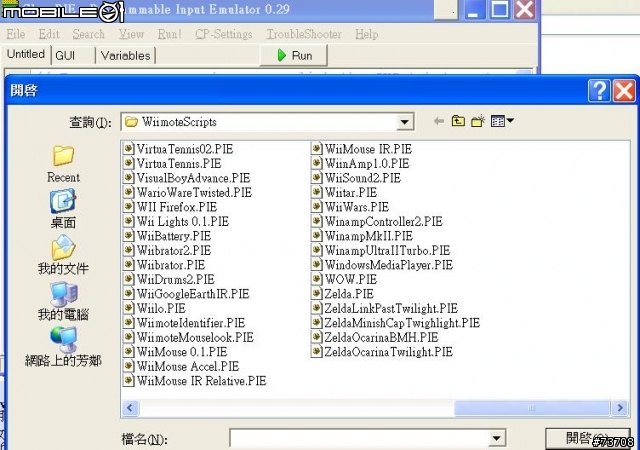This screenshot has height=450, width=640.
Task: Select file WinampController2.PIE
Action: pos(384,221)
